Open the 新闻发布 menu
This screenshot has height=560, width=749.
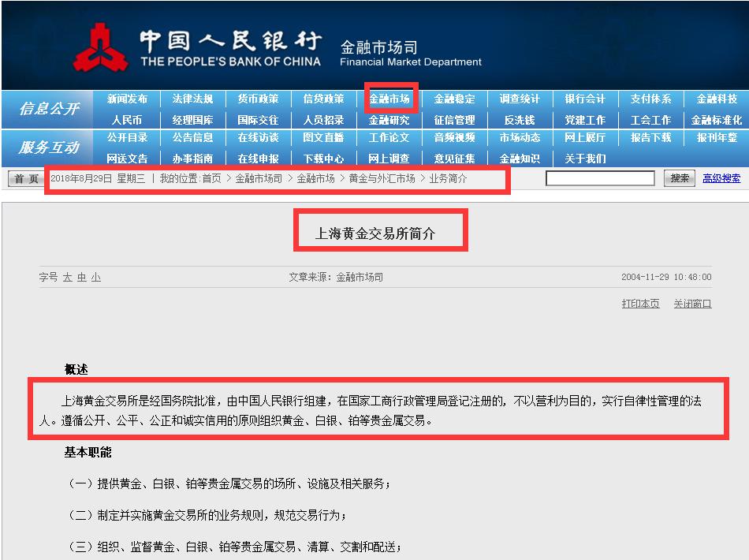127,99
